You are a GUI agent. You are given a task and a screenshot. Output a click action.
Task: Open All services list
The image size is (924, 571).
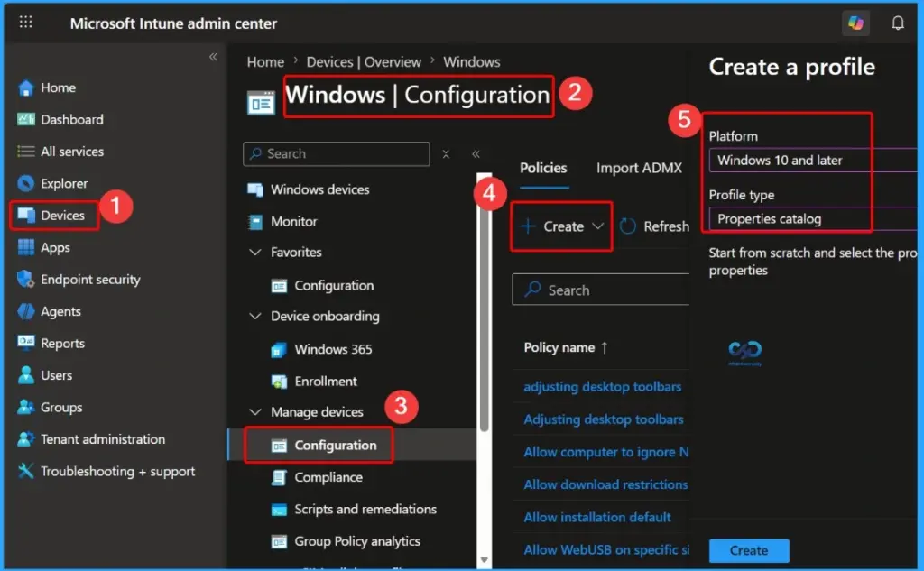coord(60,152)
